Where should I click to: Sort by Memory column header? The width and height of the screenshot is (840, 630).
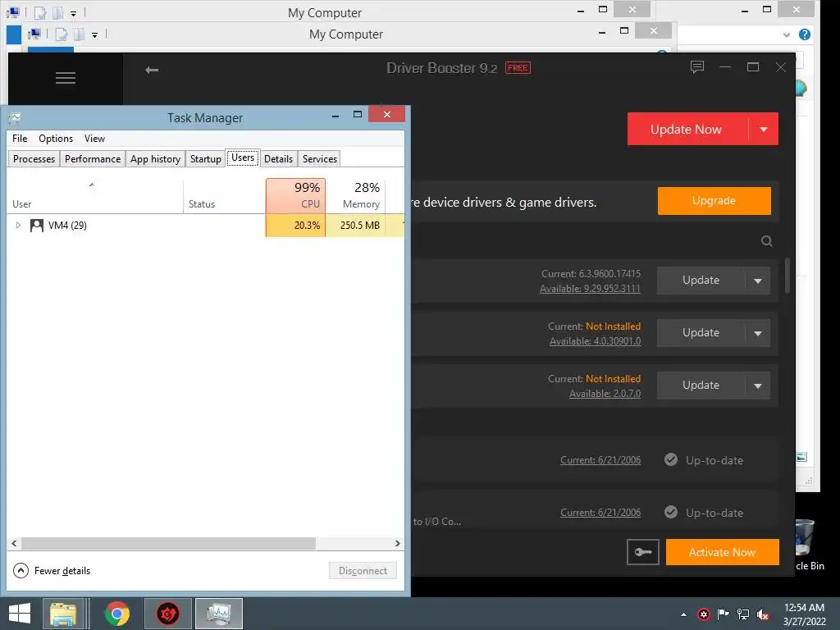(x=356, y=195)
